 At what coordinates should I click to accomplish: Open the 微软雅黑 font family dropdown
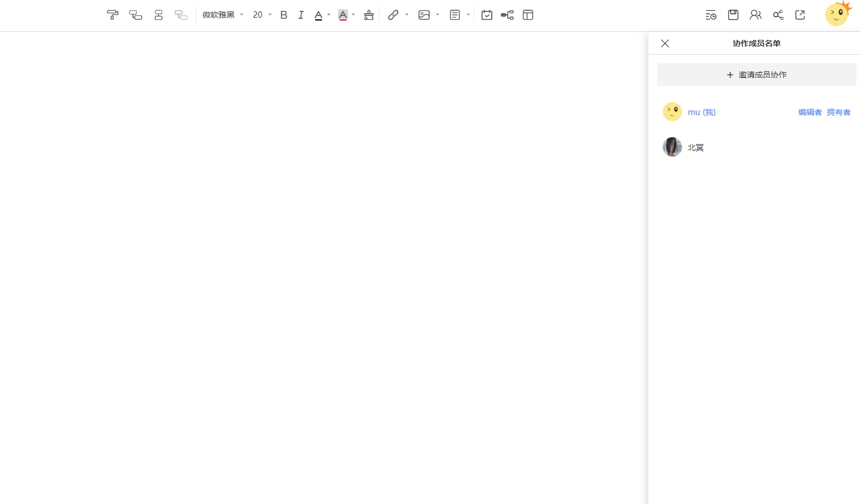(x=223, y=15)
